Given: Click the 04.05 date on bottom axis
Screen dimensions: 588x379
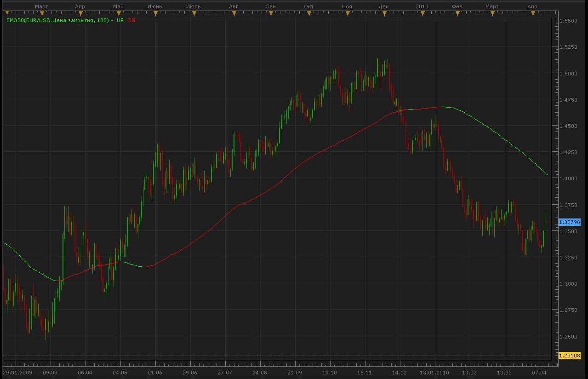Looking at the screenshot, I should coord(120,372).
